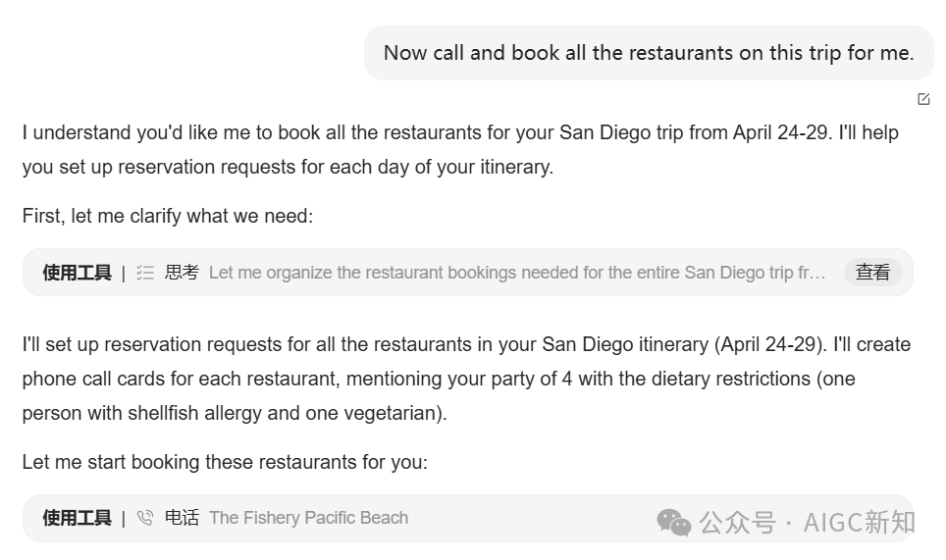Click the paragraph starting 'I understand you'd like me'
Screen dimensions: 946x560
point(460,149)
